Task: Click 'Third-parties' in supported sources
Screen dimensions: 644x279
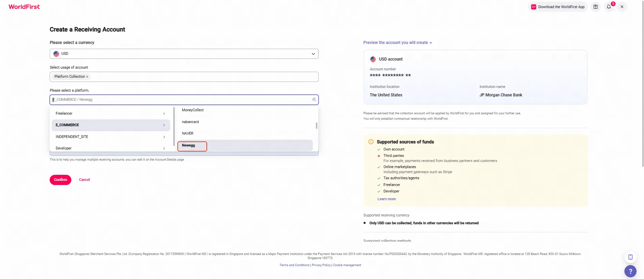Action: coord(394,156)
